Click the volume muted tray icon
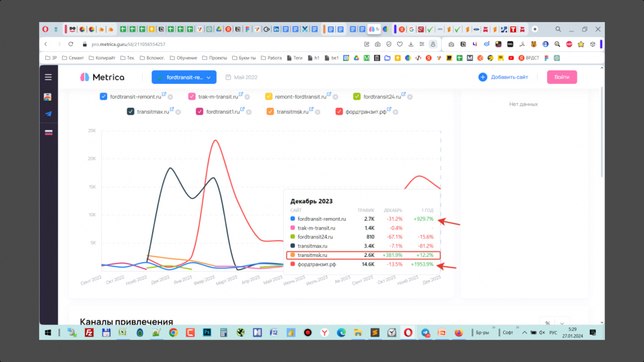This screenshot has width=644, height=362. [542, 333]
